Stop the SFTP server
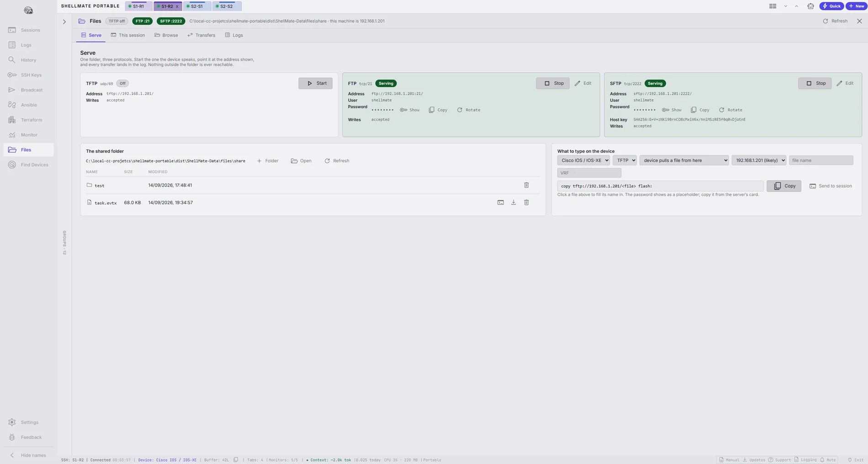868x464 pixels. pos(815,83)
